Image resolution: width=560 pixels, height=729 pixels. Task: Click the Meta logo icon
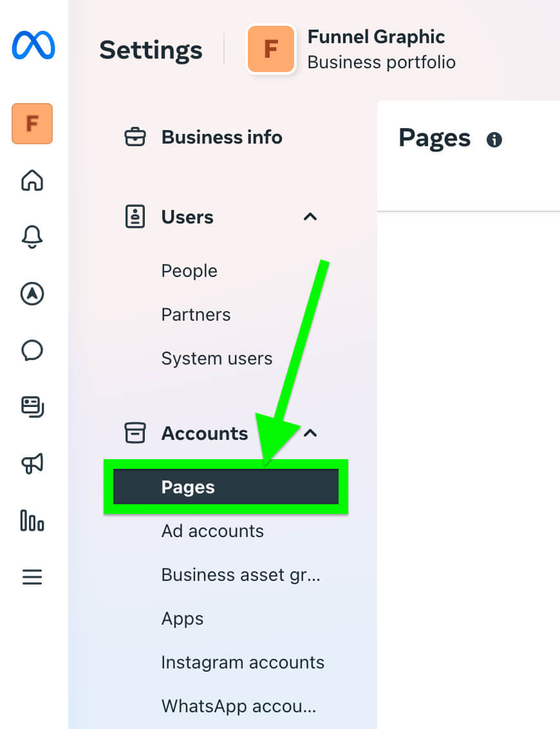[x=32, y=46]
